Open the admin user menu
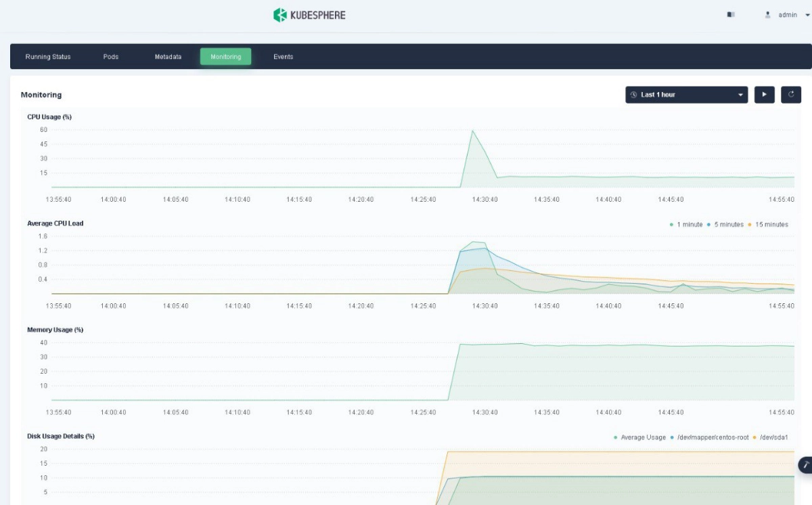The width and height of the screenshot is (812, 505). (x=788, y=15)
